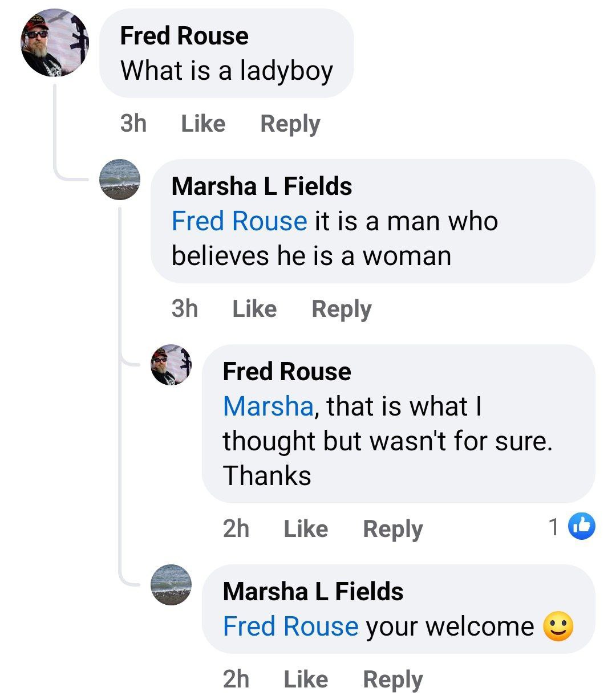
Task: Click the blue thumbs-up reaction icon
Action: pos(582,527)
